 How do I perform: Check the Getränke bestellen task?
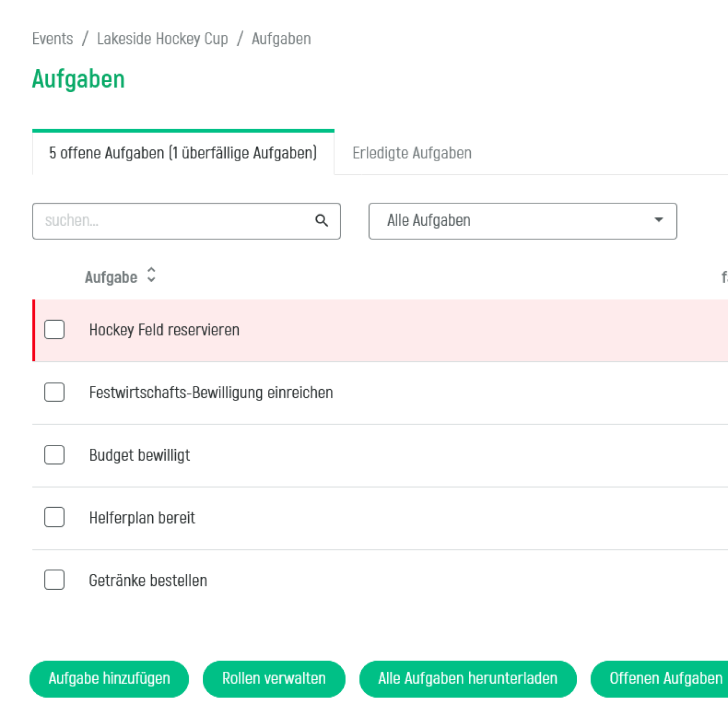[54, 580]
